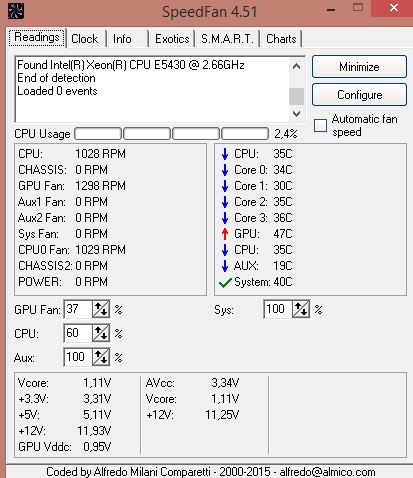
Task: Click the Sys speed stepper arrows
Action: coord(301,309)
